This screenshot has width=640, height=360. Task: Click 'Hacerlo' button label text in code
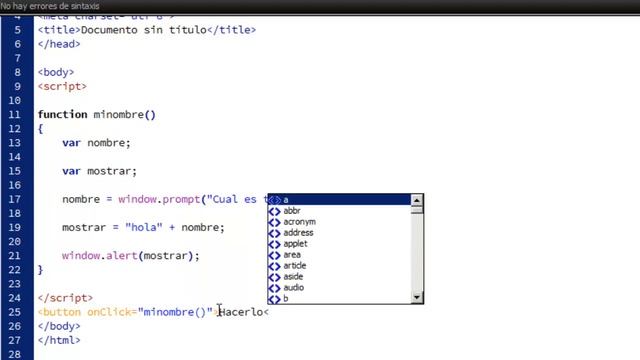241,312
